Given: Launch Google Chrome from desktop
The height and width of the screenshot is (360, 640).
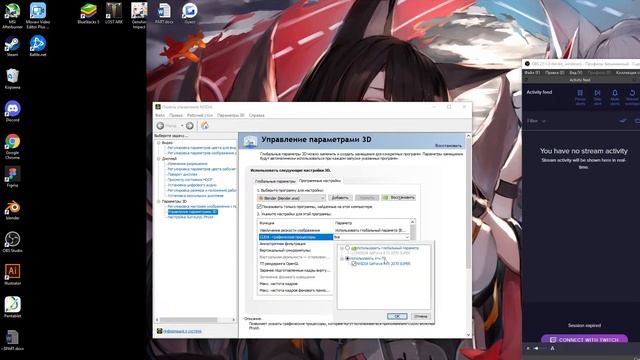Looking at the screenshot, I should point(12,146).
